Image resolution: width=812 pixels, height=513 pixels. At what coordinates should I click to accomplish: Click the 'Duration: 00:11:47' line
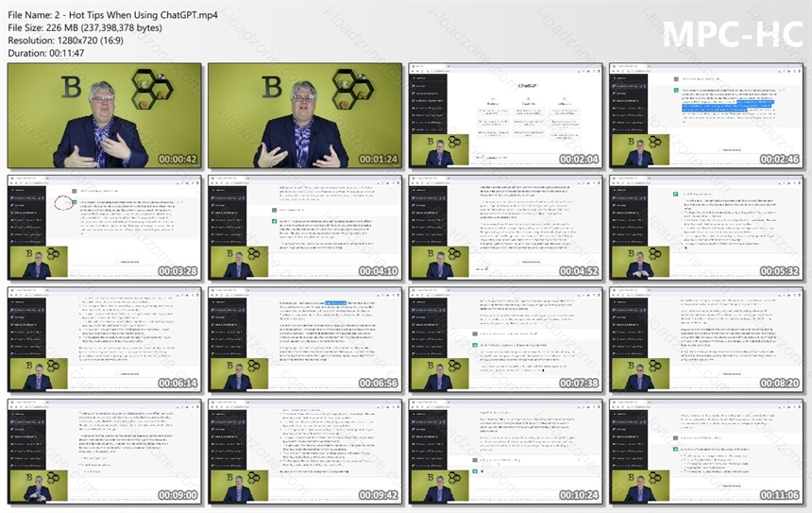(x=45, y=53)
